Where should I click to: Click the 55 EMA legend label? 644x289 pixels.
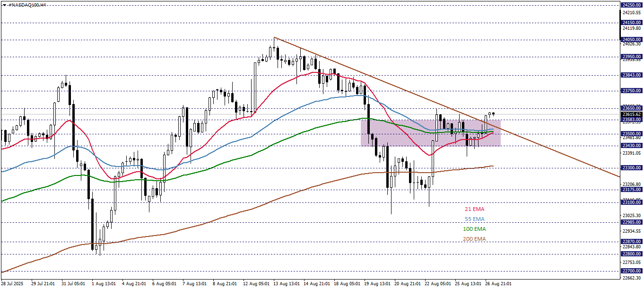click(x=474, y=219)
